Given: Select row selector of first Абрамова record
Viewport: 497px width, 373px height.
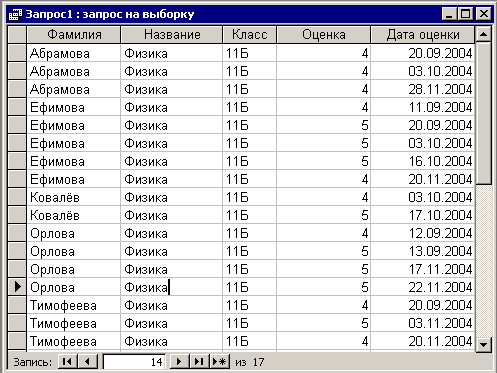Looking at the screenshot, I should 17,53.
